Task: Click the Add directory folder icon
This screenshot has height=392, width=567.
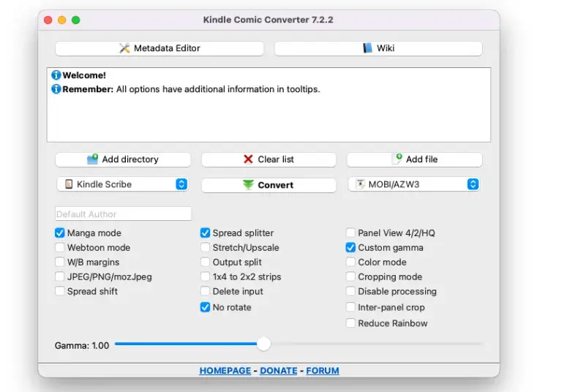Action: [92, 159]
